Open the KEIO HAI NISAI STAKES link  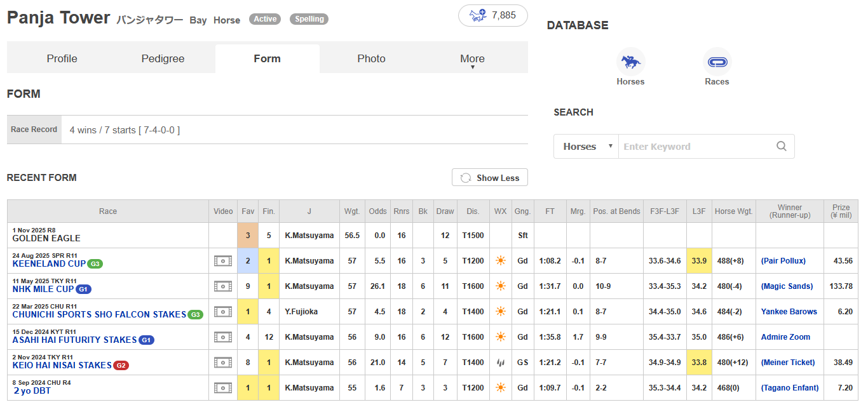(x=62, y=365)
